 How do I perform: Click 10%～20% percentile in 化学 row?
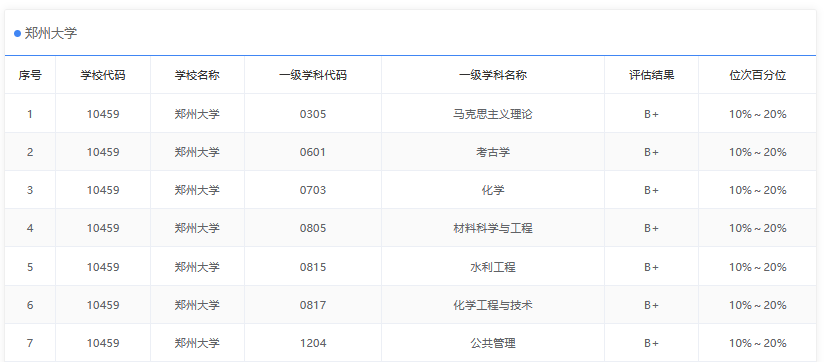pos(757,190)
